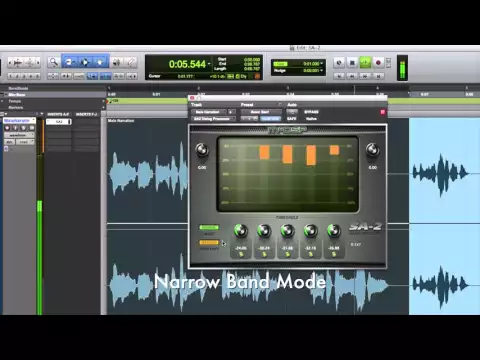Click the Inserts A-E column header
This screenshot has height=360, width=480.
click(58, 114)
